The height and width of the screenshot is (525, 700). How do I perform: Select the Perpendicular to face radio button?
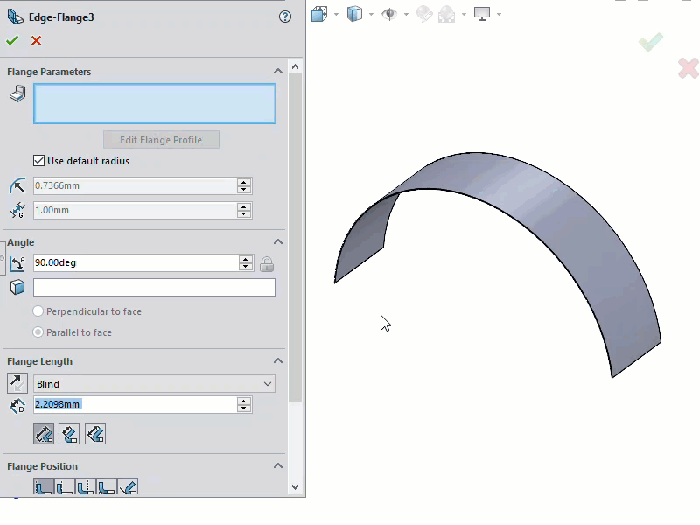pos(39,312)
